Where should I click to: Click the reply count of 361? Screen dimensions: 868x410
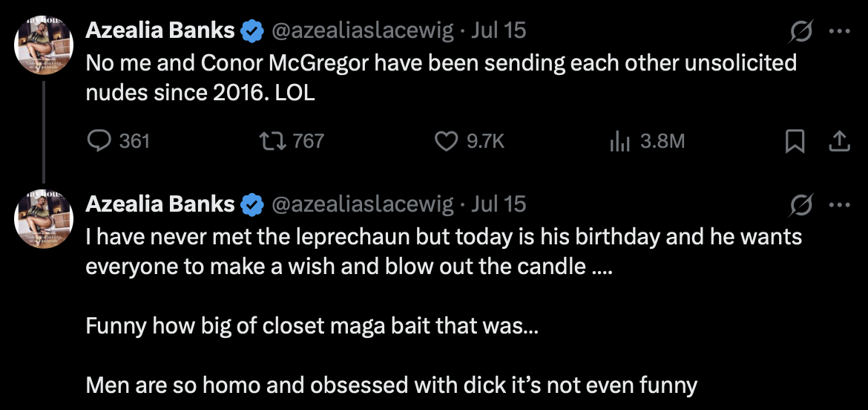(134, 140)
